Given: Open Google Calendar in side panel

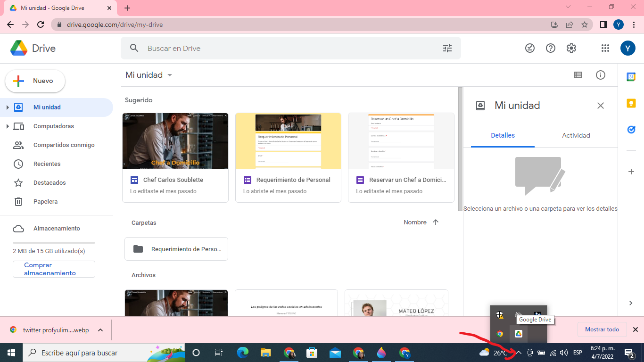Looking at the screenshot, I should 631,77.
